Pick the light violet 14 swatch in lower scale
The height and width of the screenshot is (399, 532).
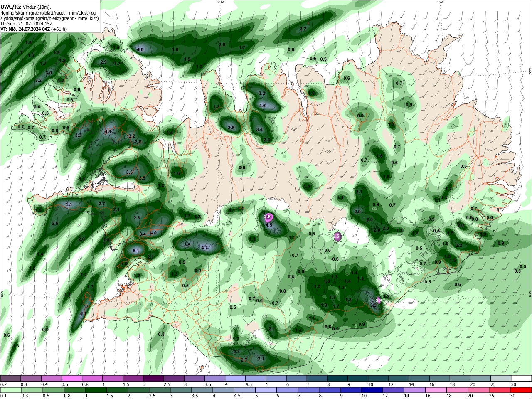414,390
